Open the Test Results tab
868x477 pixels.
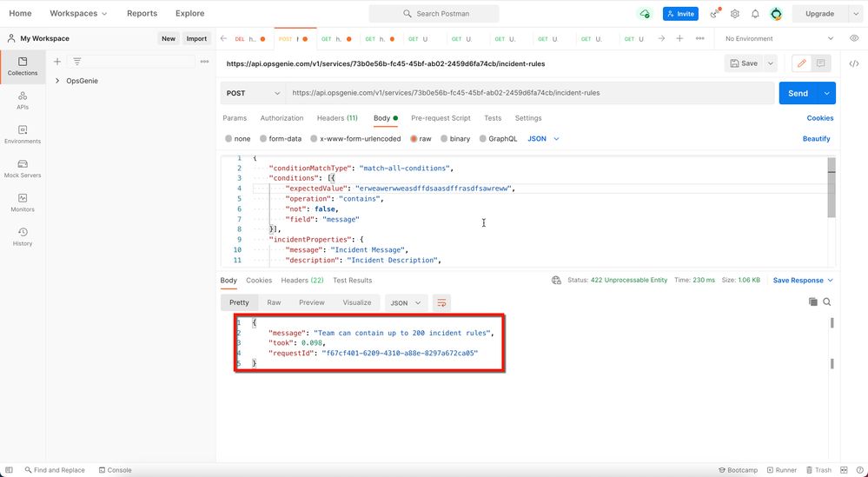[352, 281]
